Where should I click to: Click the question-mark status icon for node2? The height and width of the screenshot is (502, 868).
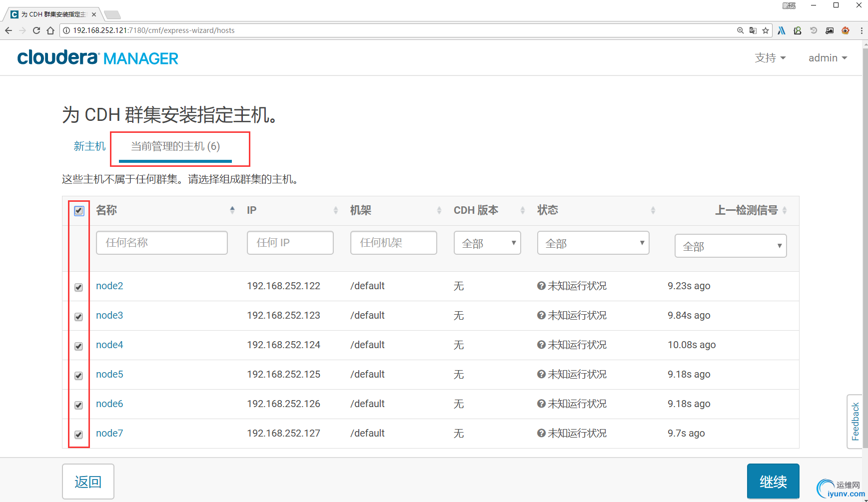541,286
